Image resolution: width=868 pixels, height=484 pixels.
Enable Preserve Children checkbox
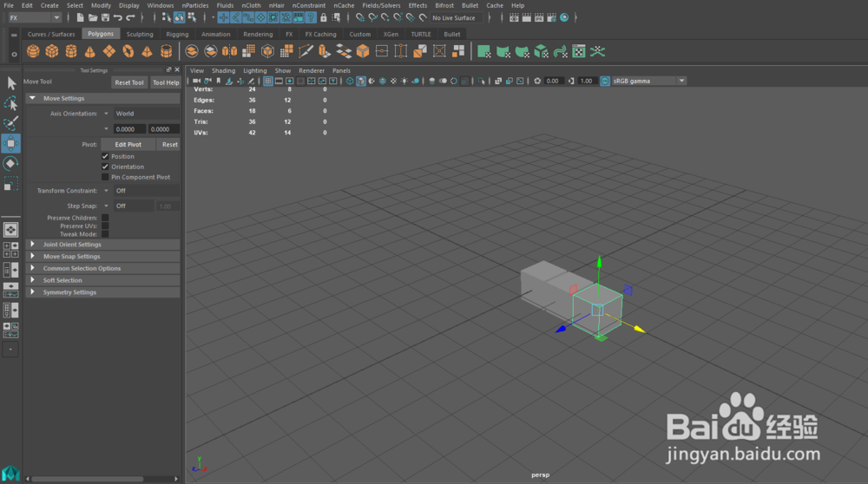coord(105,218)
